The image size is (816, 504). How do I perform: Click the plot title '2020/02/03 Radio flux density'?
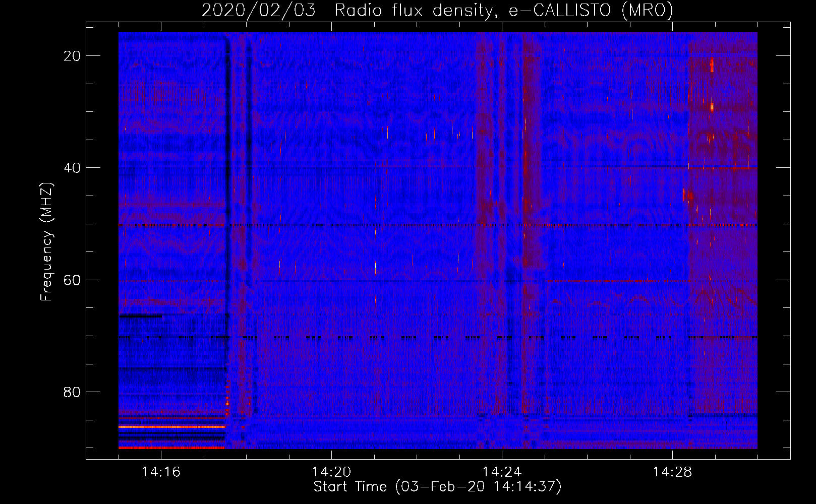(437, 10)
